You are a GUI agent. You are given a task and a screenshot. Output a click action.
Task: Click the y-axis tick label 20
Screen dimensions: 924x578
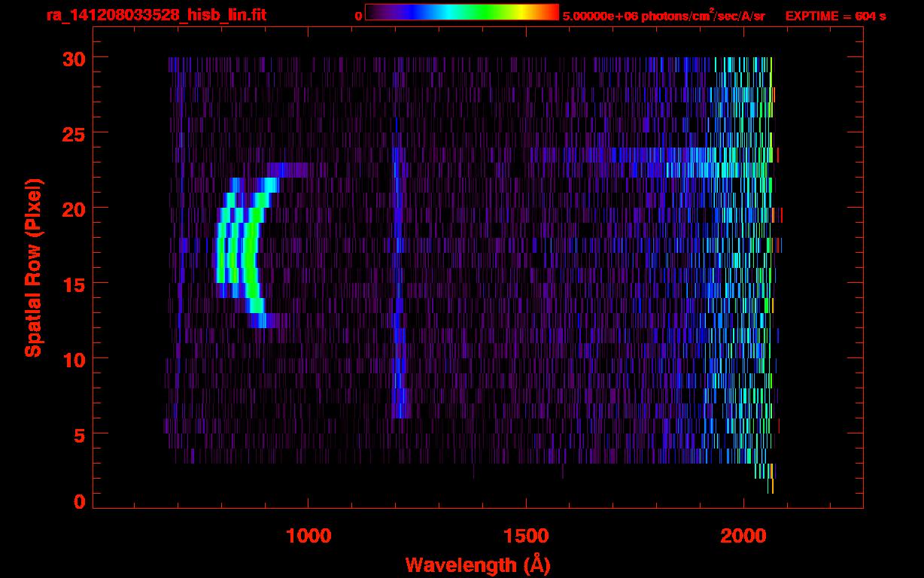tap(74, 208)
